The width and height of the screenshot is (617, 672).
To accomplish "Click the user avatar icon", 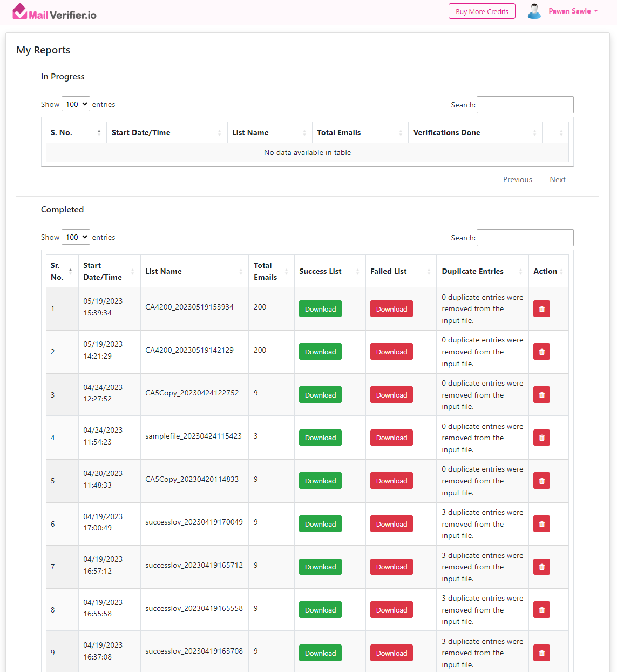I will [x=534, y=11].
